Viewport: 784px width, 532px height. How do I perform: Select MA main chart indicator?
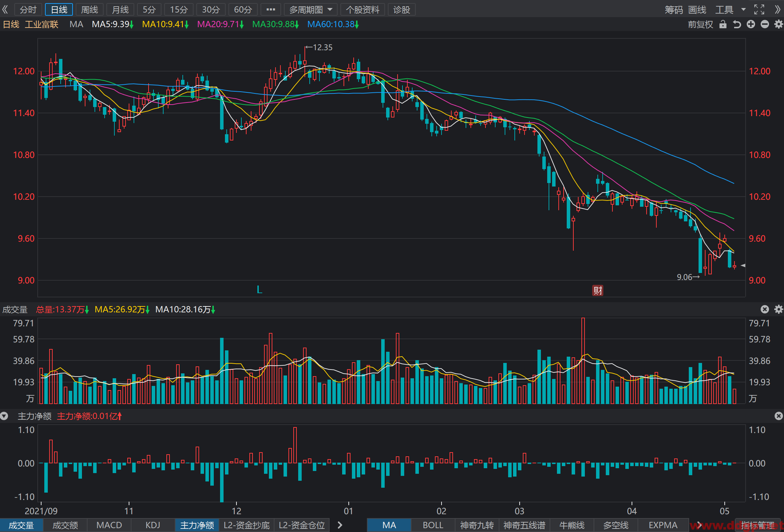coord(389,525)
